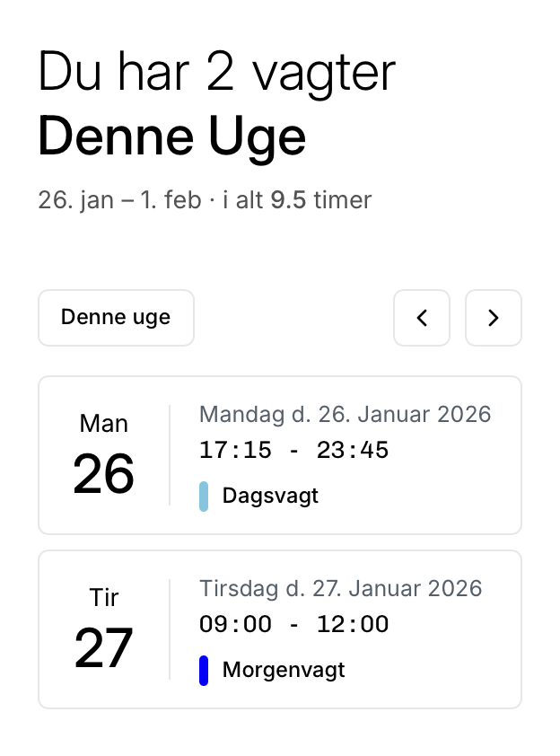Click the "Man 26" date block
The image size is (560, 756).
(x=104, y=455)
